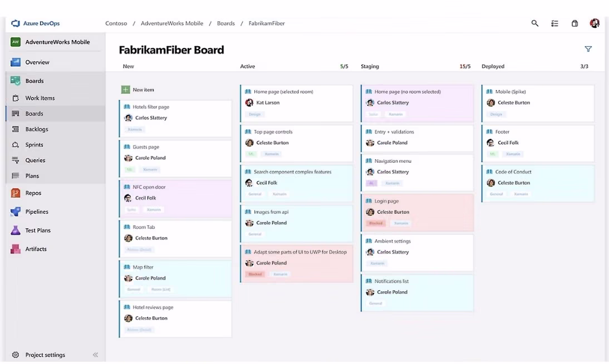
Task: Click the New column header
Action: coord(128,66)
